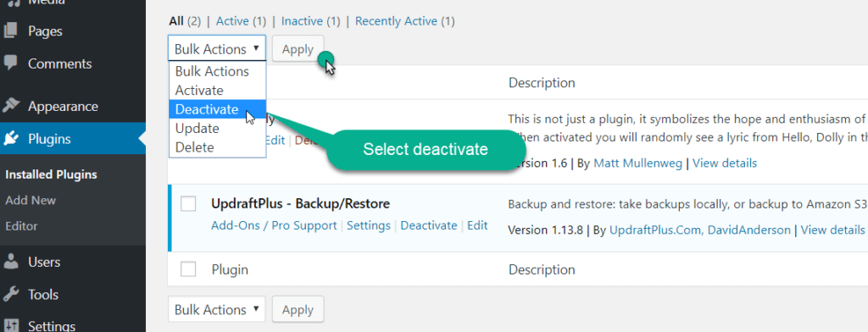The width and height of the screenshot is (868, 332).
Task: Click the Settings sliders icon
Action: click(10, 325)
